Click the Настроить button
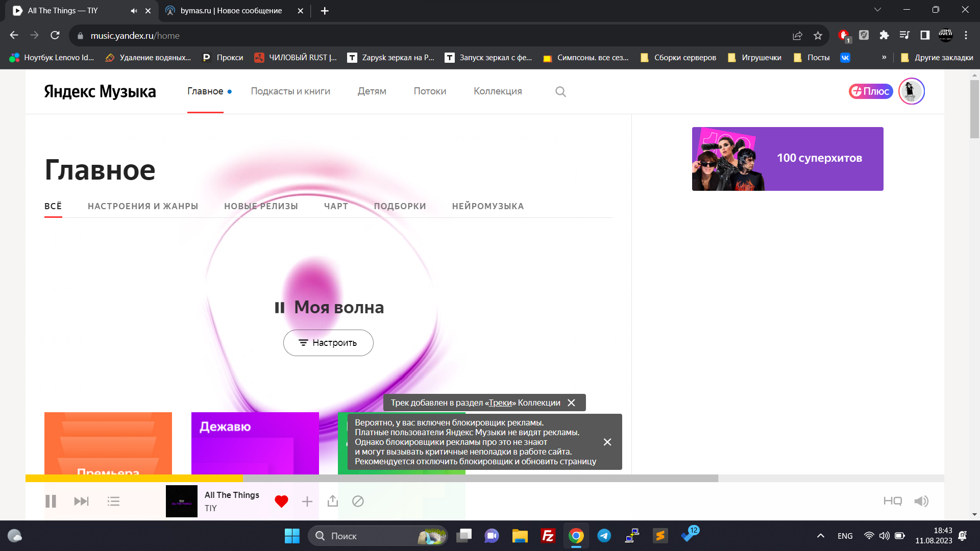 click(328, 343)
